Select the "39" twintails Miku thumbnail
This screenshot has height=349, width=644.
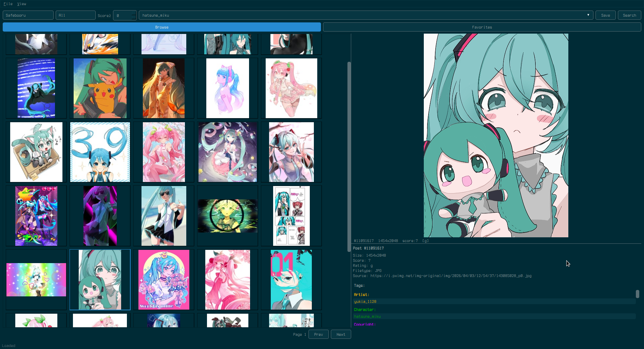[100, 152]
